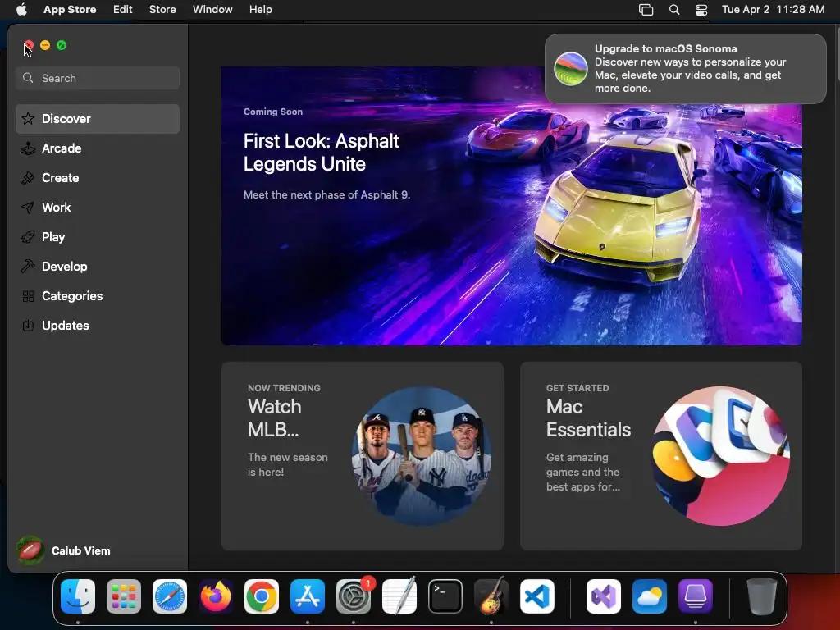Image resolution: width=840 pixels, height=630 pixels.
Task: Click the Arcade joystick icon
Action: tap(28, 148)
